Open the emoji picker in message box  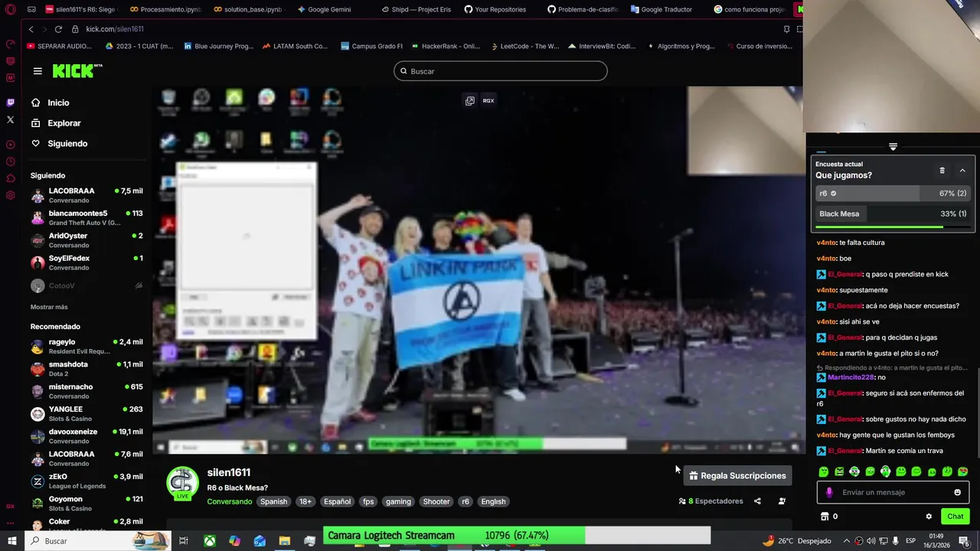click(958, 493)
